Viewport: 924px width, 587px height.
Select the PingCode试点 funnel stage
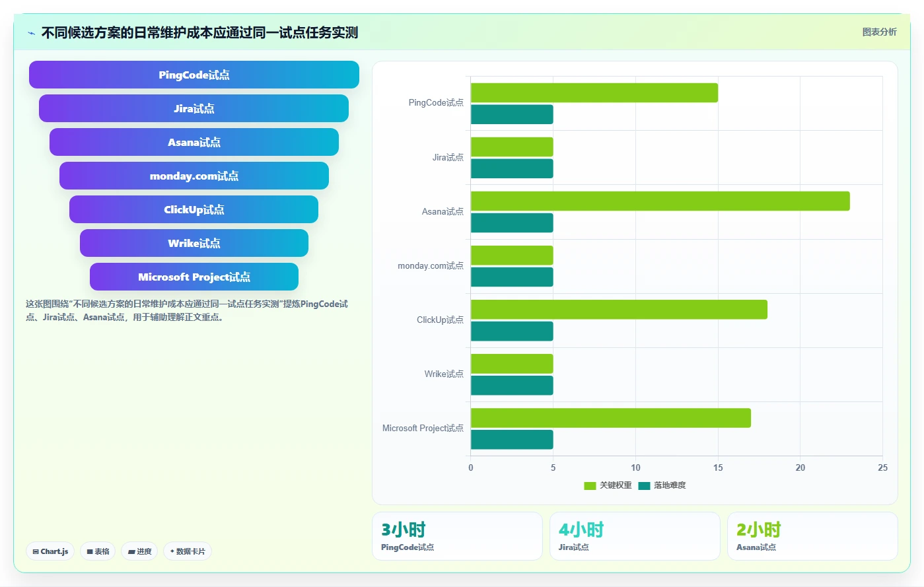[x=194, y=75]
